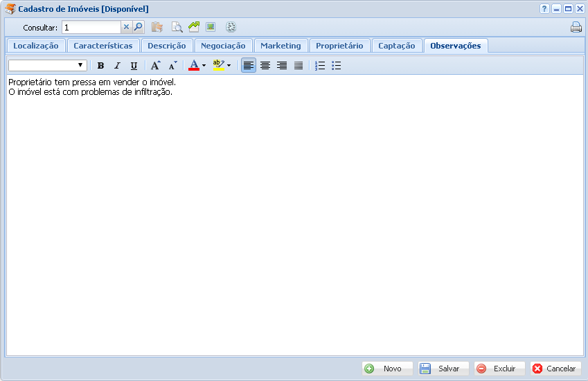
Task: Switch to the Localização tab
Action: 36,46
